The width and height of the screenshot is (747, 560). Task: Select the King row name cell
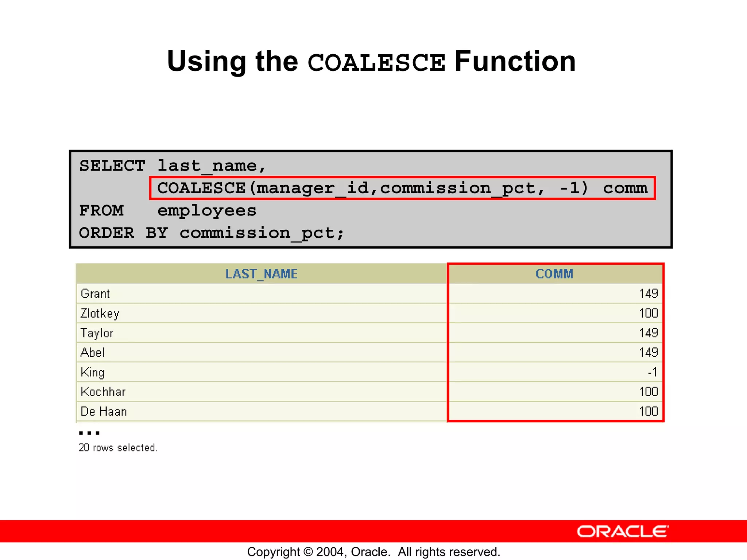[x=93, y=372]
